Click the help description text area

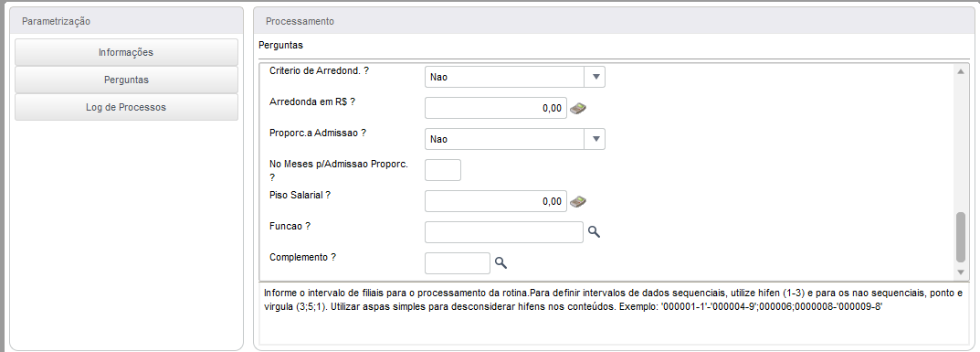point(613,313)
